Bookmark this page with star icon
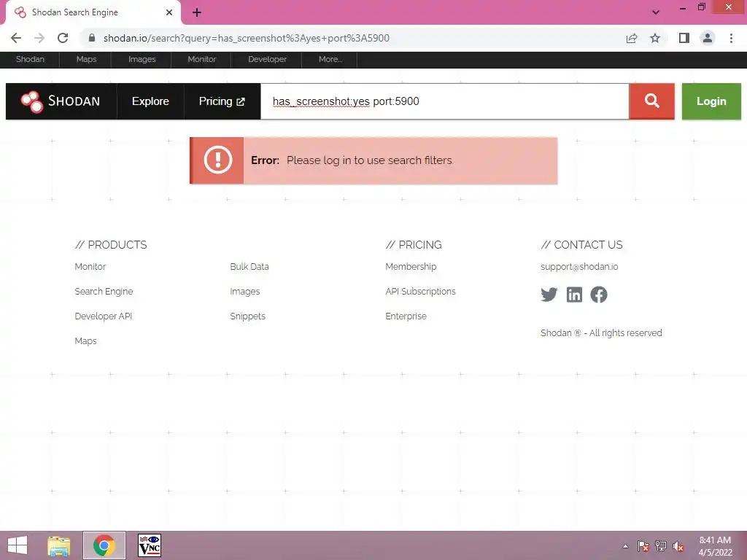 tap(655, 38)
